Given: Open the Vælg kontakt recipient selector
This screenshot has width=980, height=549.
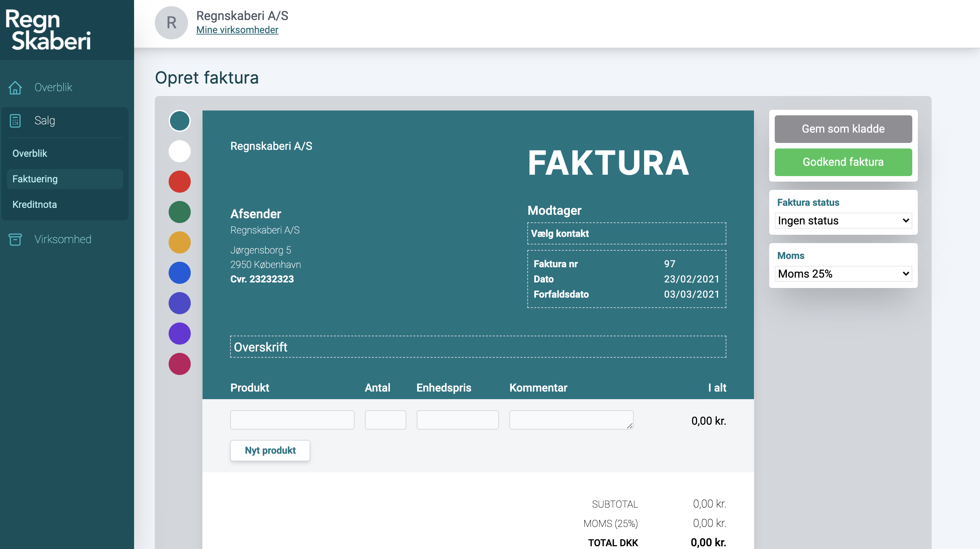Looking at the screenshot, I should (626, 233).
